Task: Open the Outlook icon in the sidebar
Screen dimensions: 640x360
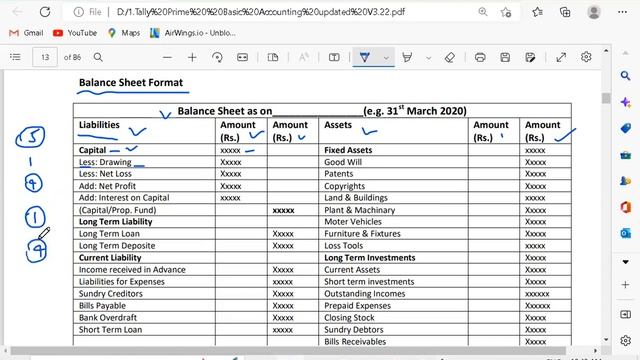Action: coord(625,233)
